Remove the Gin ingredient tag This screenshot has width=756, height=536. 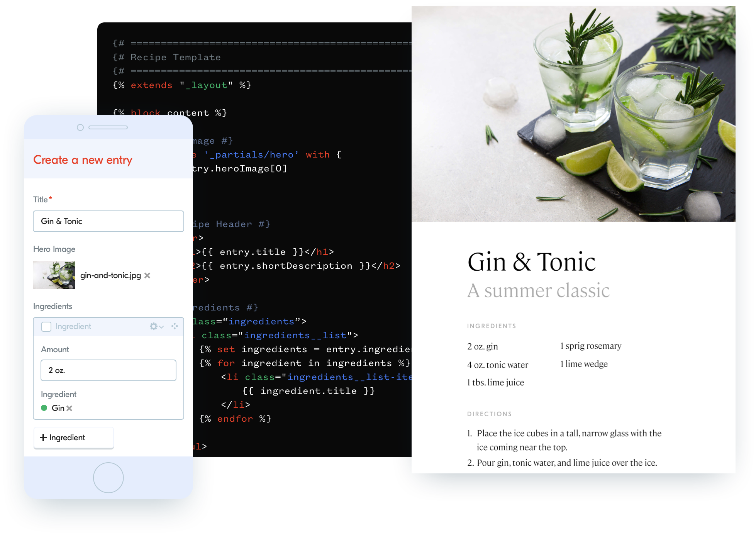(x=69, y=409)
